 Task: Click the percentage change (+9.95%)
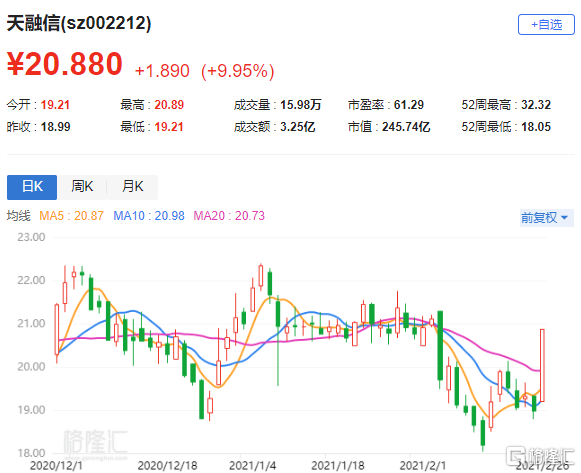[x=238, y=71]
